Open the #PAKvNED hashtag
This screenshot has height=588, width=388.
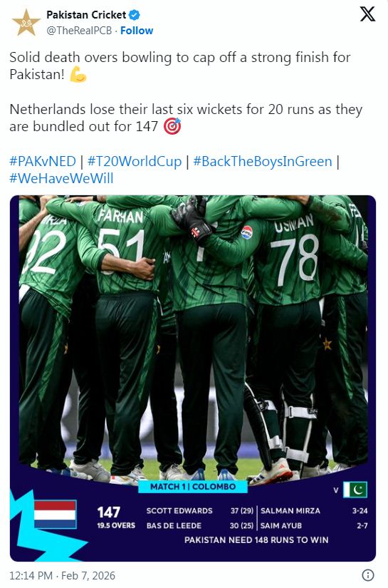(43, 161)
